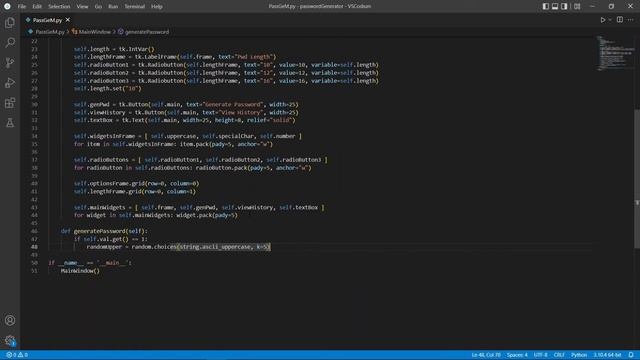Toggle the secondary side bar visibility
This screenshot has height=360, width=640.
point(564,6)
